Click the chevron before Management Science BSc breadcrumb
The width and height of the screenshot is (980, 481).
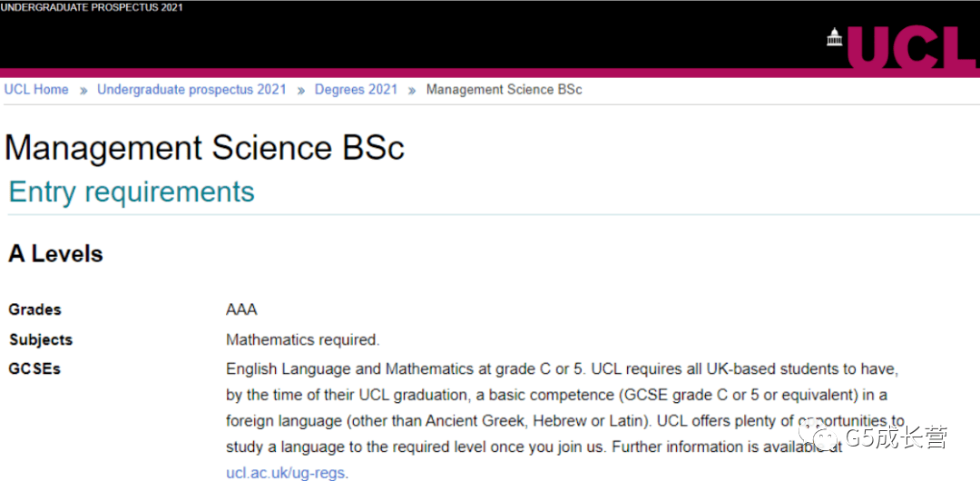412,90
